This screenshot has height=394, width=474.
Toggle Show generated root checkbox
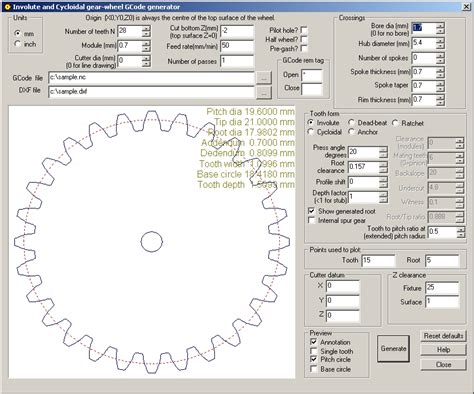click(x=311, y=211)
